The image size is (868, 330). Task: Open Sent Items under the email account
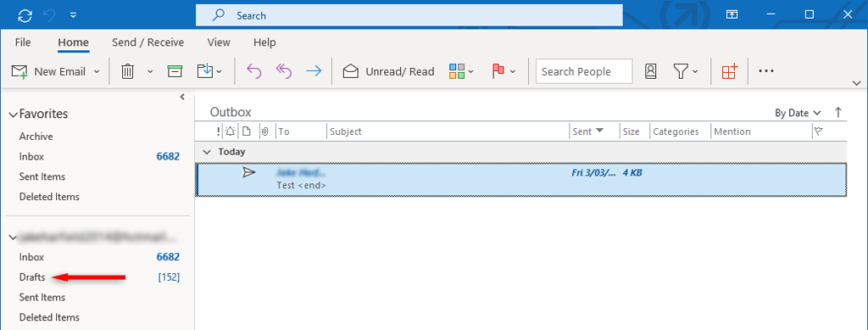coord(42,297)
